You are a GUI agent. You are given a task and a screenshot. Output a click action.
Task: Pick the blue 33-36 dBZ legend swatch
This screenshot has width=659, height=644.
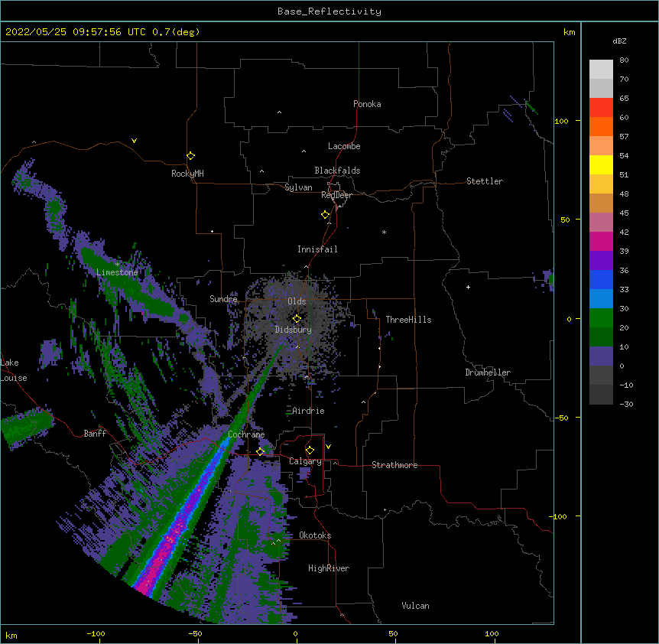pos(601,280)
